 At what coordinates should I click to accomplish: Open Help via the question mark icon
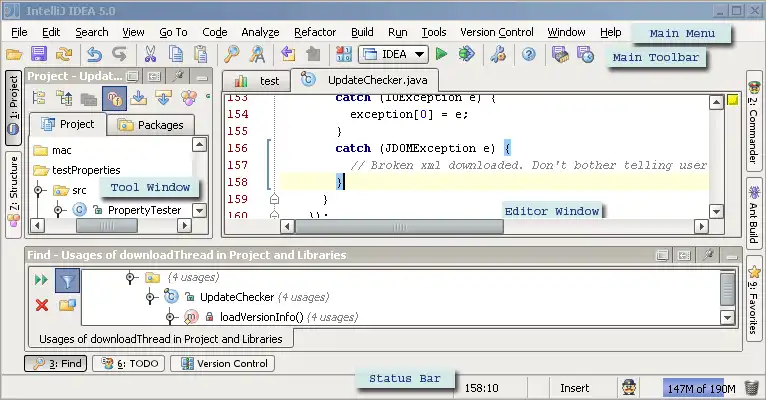click(x=529, y=54)
